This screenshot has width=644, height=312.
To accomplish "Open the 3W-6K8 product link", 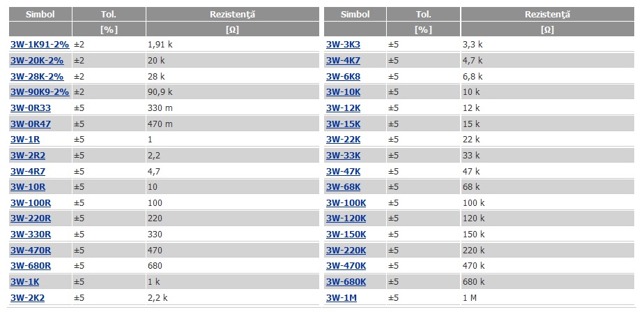I will 344,76.
